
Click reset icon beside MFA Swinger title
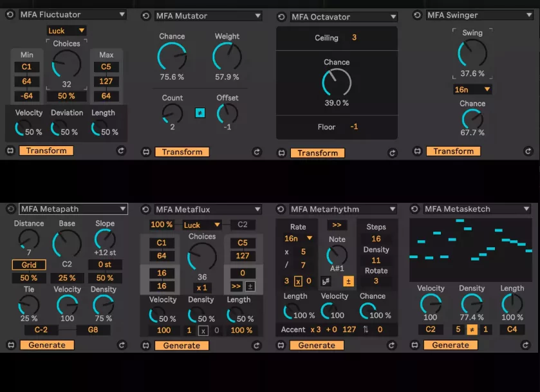pyautogui.click(x=417, y=15)
